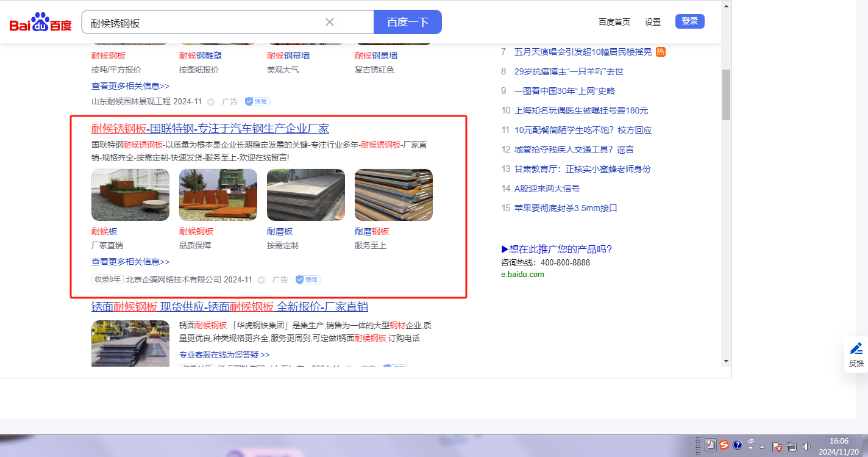The height and width of the screenshot is (457, 868).
Task: Open hot search A股迎来两大信号
Action: point(547,189)
